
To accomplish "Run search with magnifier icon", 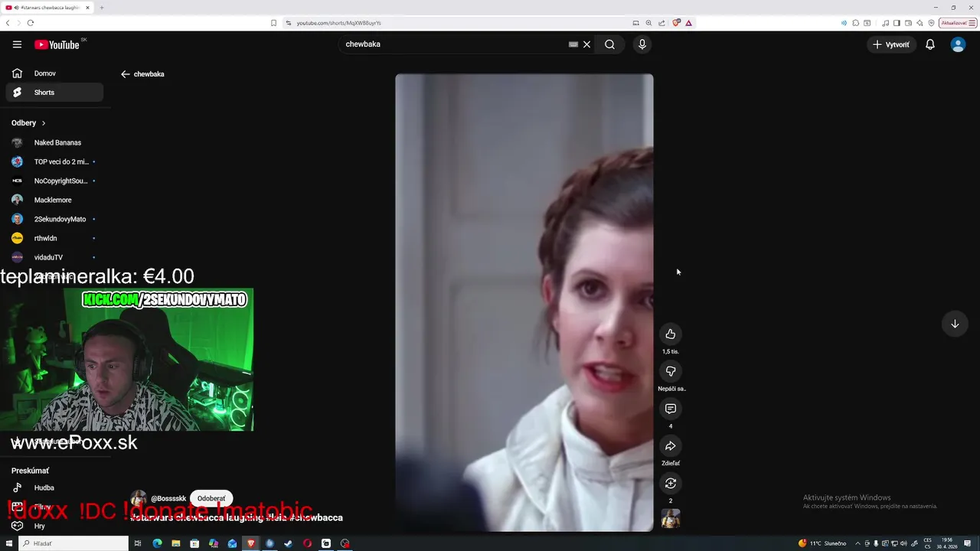I will tap(609, 44).
